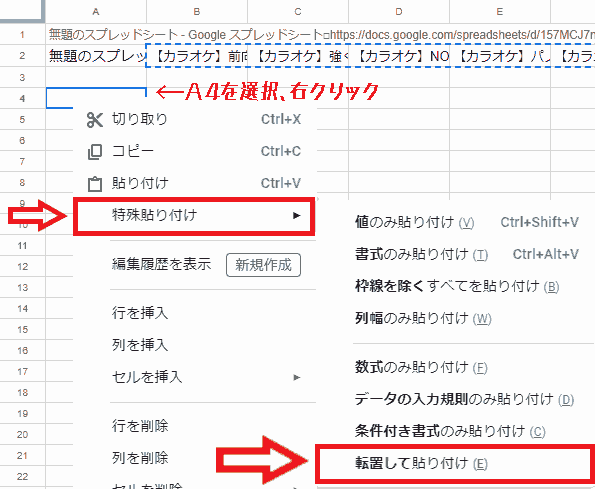Select row 2 header

[22, 56]
